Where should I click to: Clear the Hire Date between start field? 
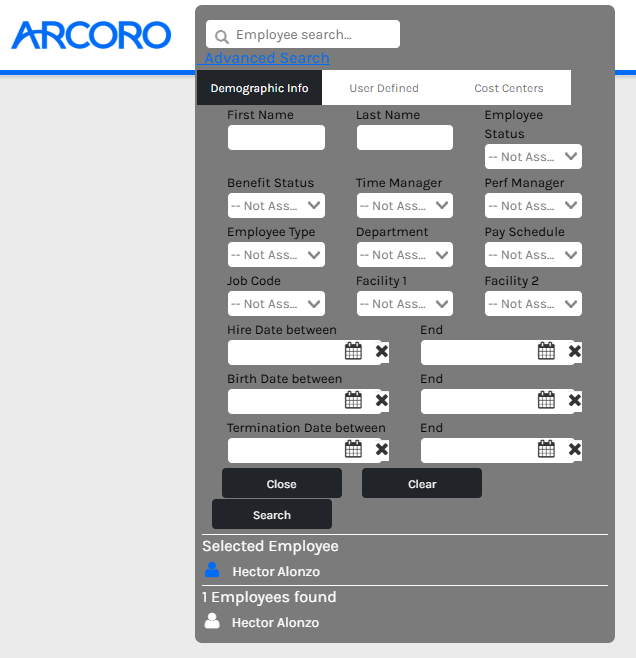[x=382, y=351]
